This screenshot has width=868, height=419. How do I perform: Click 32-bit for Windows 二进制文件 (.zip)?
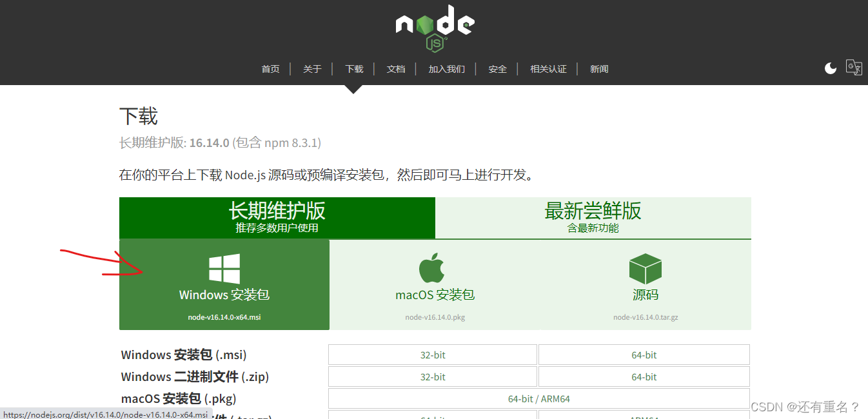[x=433, y=376]
